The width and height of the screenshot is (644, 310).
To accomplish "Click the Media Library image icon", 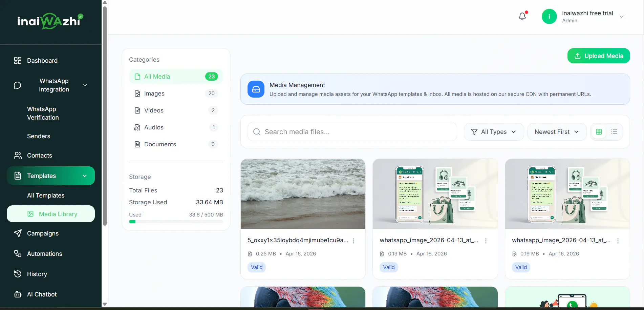I will (30, 214).
